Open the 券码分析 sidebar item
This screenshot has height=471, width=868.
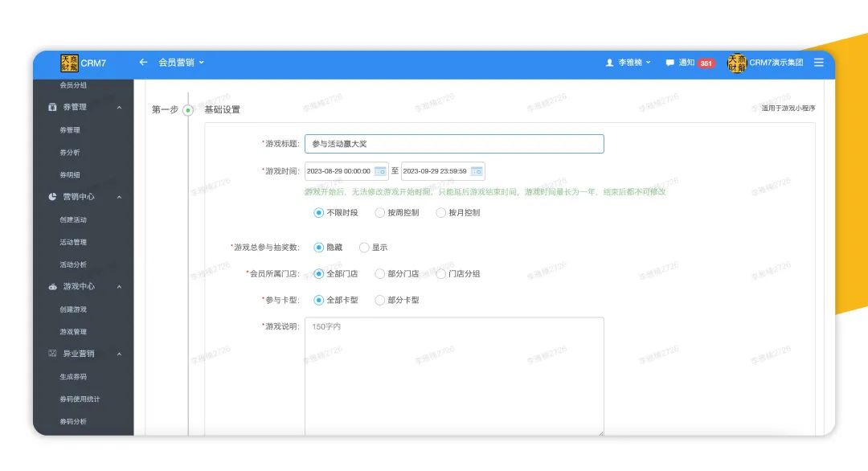click(73, 421)
